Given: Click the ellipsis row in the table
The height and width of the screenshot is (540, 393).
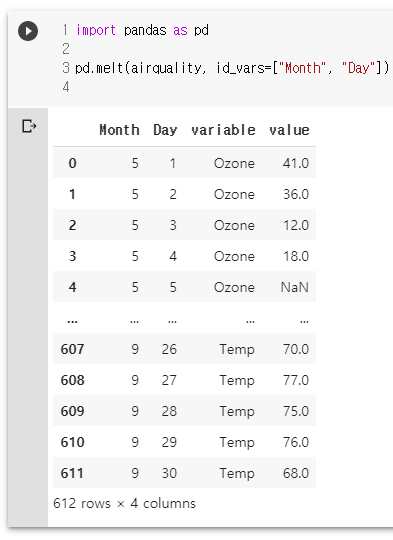Looking at the screenshot, I should pyautogui.click(x=184, y=318).
